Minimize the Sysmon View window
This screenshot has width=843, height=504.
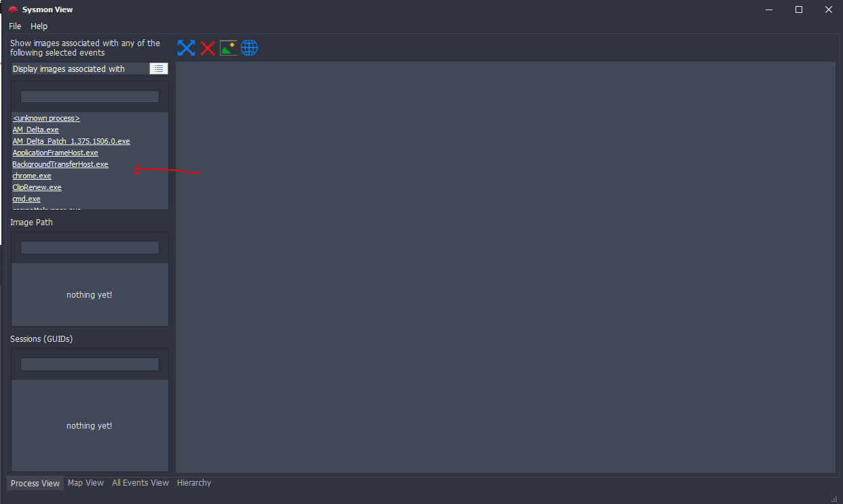(x=769, y=9)
